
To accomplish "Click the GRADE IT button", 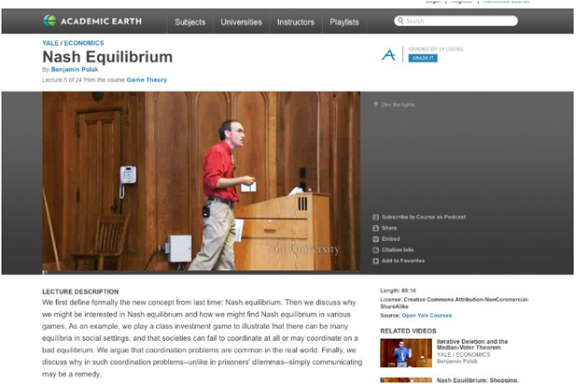I will (x=423, y=58).
